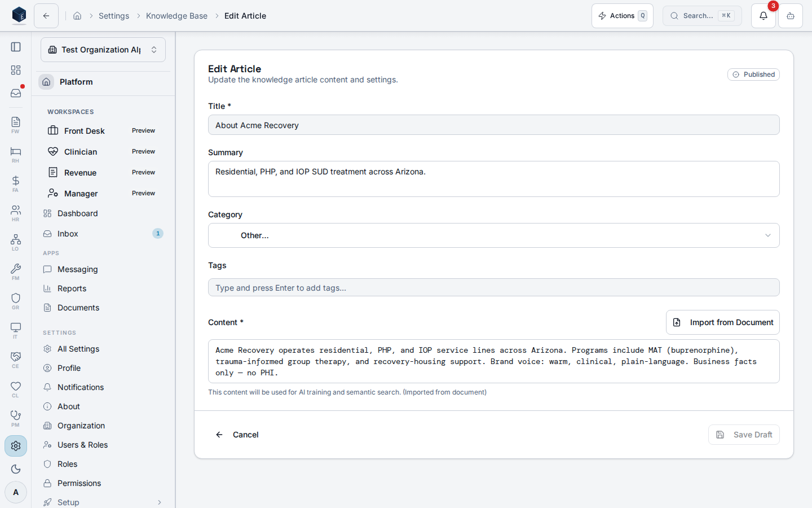Select the settings gear rail icon
This screenshot has width=812, height=508.
pyautogui.click(x=16, y=446)
